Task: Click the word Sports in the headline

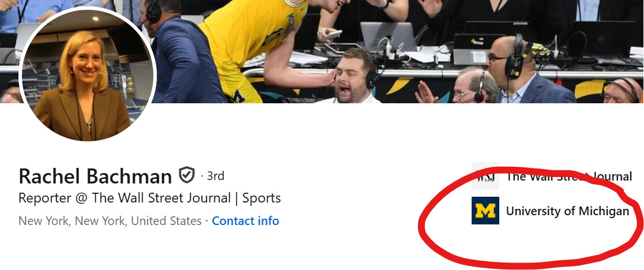Action: [x=261, y=198]
